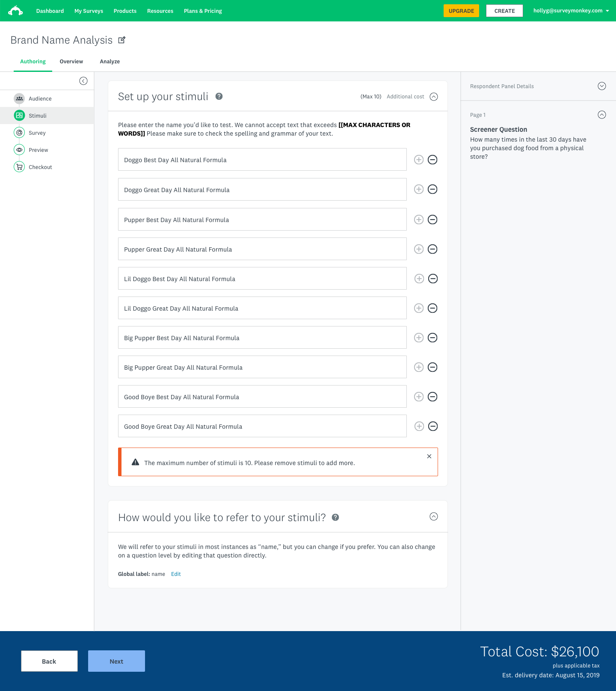Dismiss the maximum stimuli warning
The width and height of the screenshot is (616, 691).
[429, 457]
